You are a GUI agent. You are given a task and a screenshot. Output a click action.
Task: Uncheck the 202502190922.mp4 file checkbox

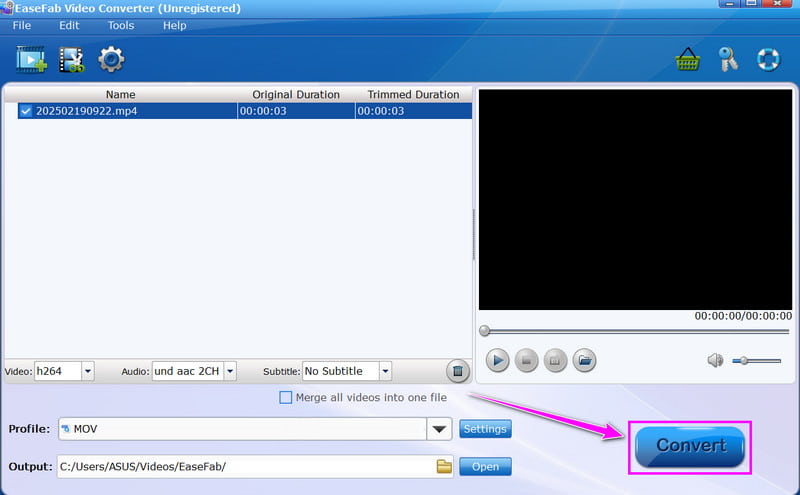tap(26, 111)
